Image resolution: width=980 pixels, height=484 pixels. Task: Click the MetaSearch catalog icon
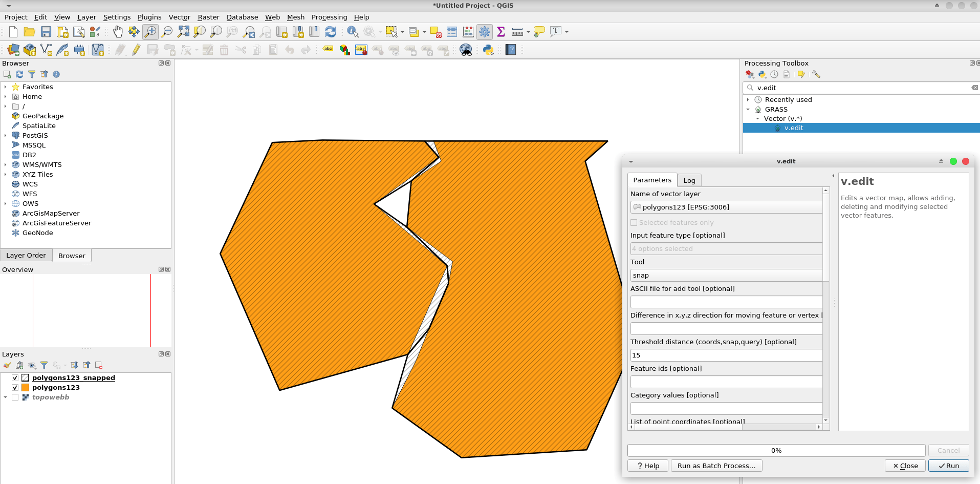467,50
